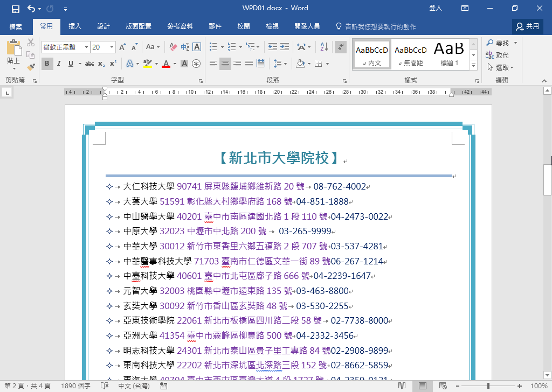Open the phonetic guide tool
The image size is (552, 392).
point(185,47)
